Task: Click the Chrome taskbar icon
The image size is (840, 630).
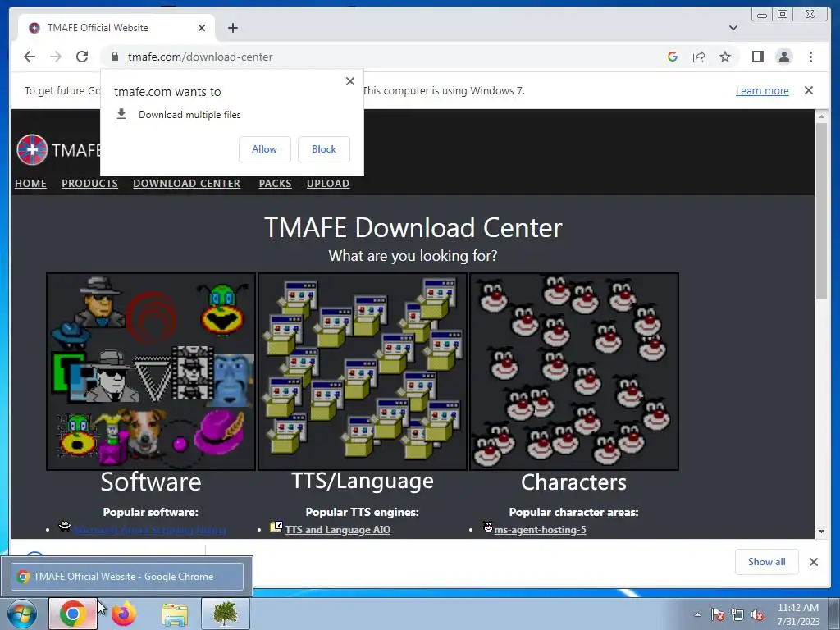Action: coord(73,614)
